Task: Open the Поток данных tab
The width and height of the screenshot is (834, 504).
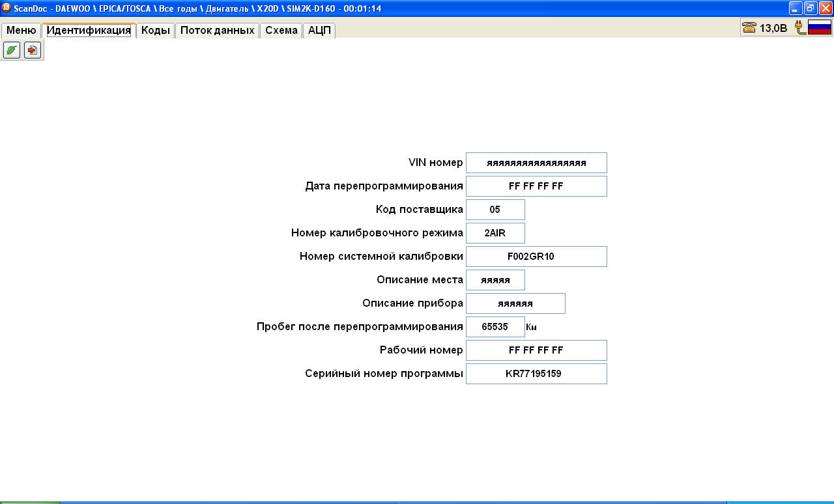Action: [217, 31]
